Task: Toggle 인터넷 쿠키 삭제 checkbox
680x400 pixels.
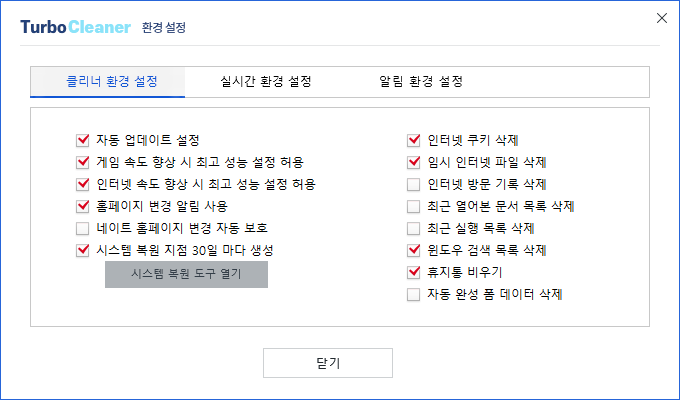Action: [414, 140]
